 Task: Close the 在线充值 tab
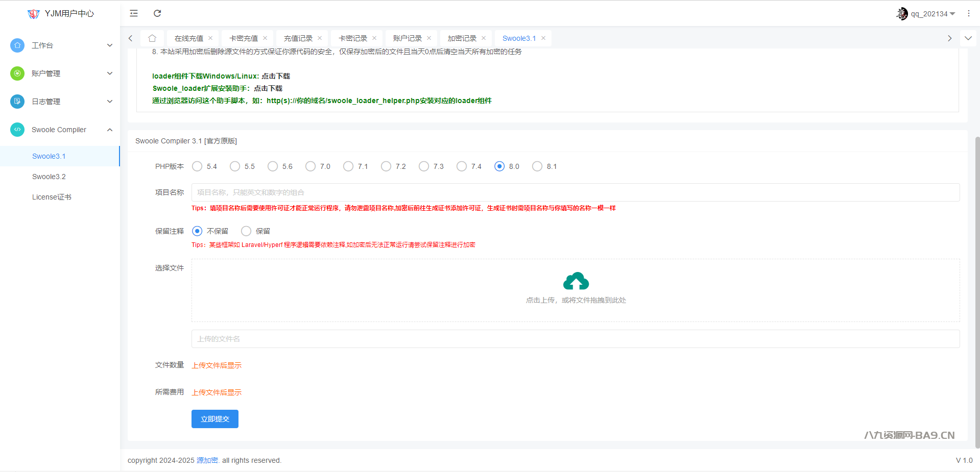point(210,38)
